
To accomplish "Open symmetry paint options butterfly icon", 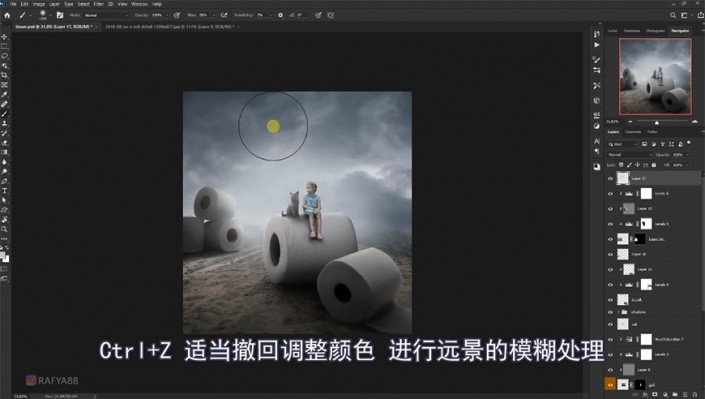I will click(x=330, y=15).
